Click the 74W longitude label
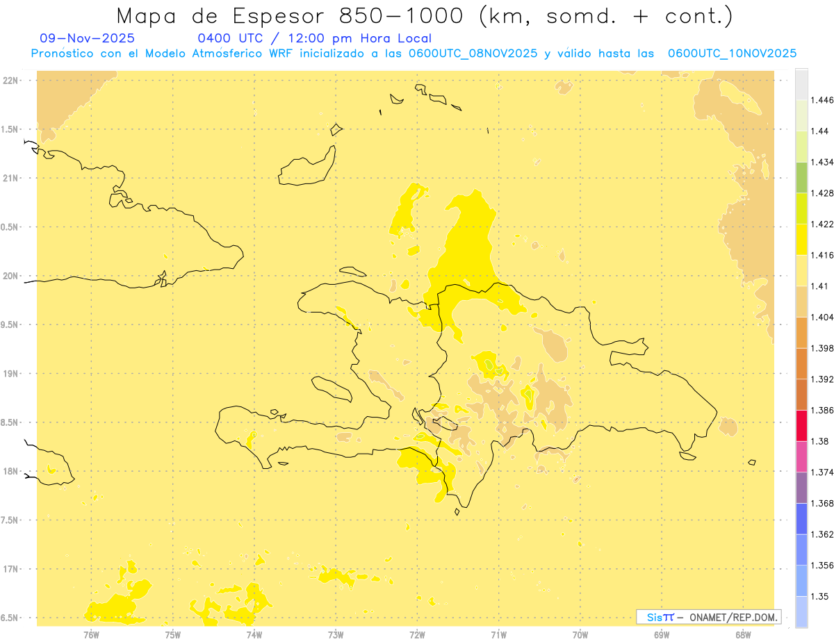 click(x=254, y=634)
